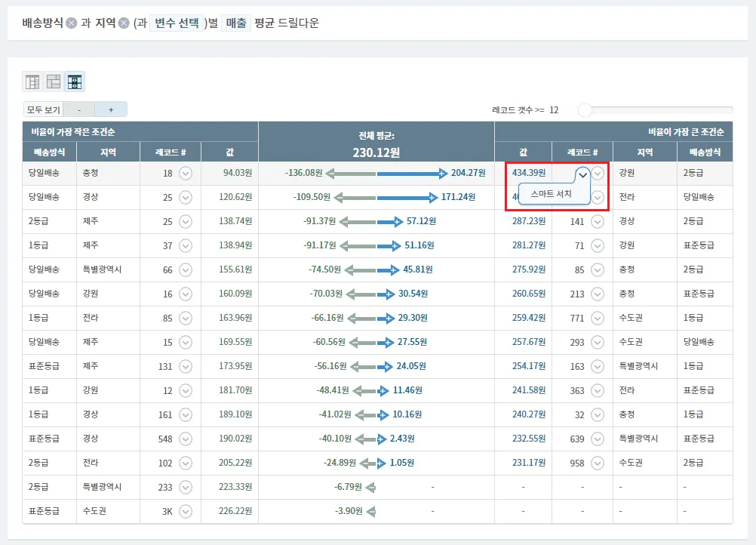Screen dimensions: 756x545
Task: Expand the right-side row with 71 records
Action: coord(598,245)
